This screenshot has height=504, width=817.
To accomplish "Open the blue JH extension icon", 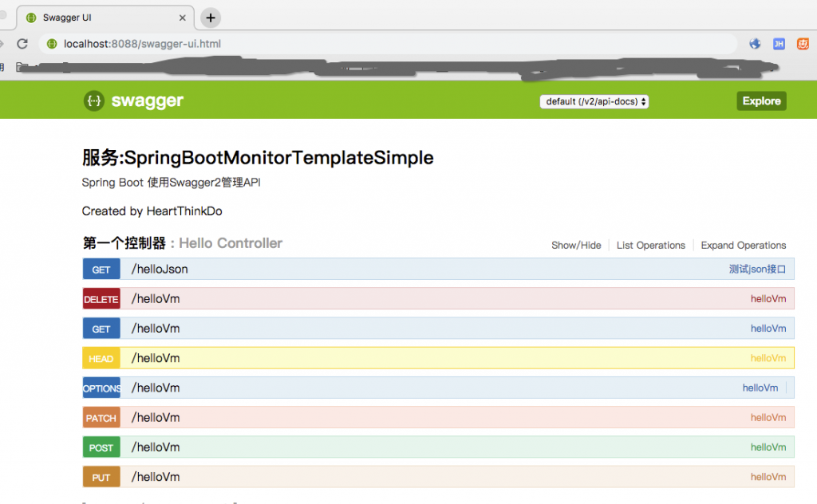I will coord(779,44).
